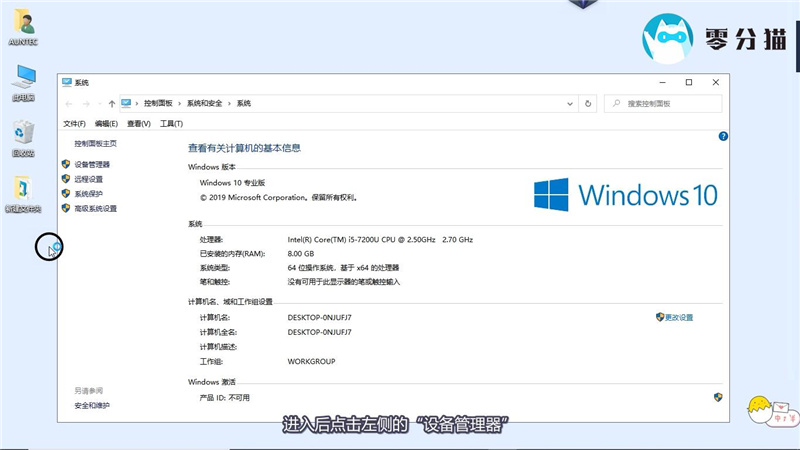Open the 工具(T) menu

point(171,123)
